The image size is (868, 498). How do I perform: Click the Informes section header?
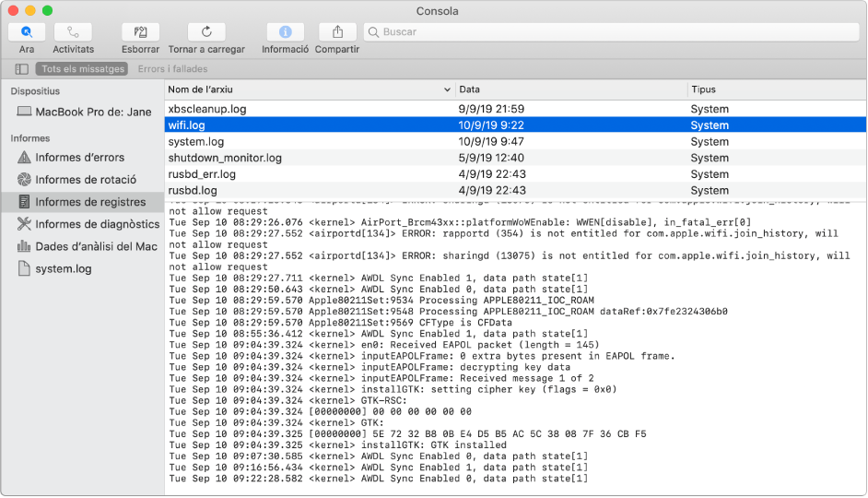pos(29,138)
